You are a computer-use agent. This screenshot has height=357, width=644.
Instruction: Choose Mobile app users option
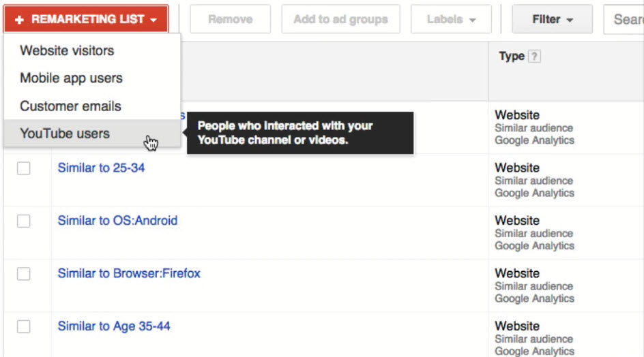pos(71,78)
